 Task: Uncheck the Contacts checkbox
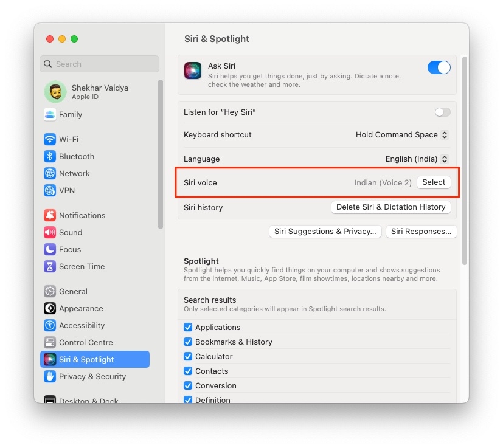point(188,371)
